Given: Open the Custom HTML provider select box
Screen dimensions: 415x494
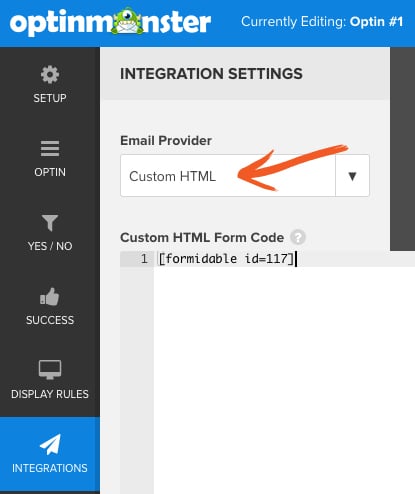Looking at the screenshot, I should [245, 176].
